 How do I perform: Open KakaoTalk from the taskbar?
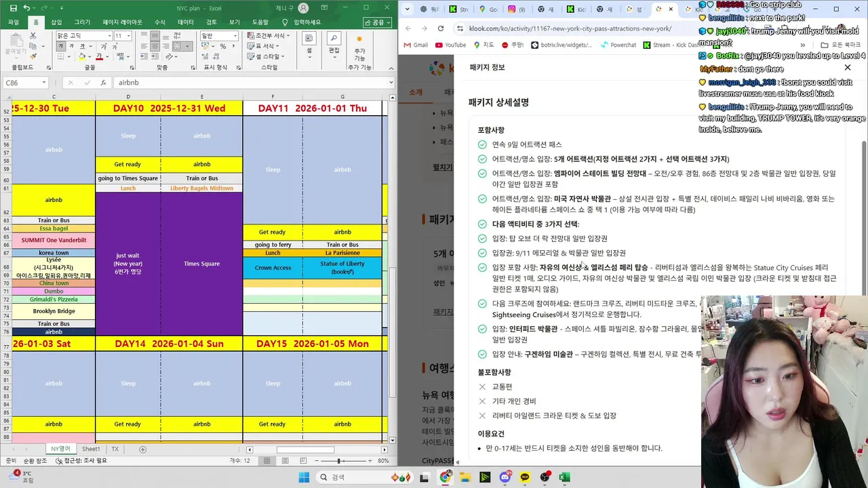[525, 477]
